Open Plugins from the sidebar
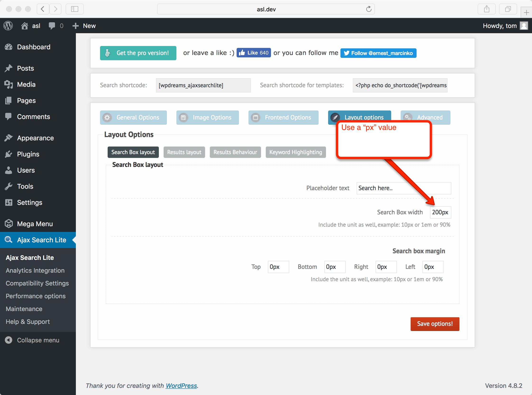The width and height of the screenshot is (532, 395). click(28, 154)
